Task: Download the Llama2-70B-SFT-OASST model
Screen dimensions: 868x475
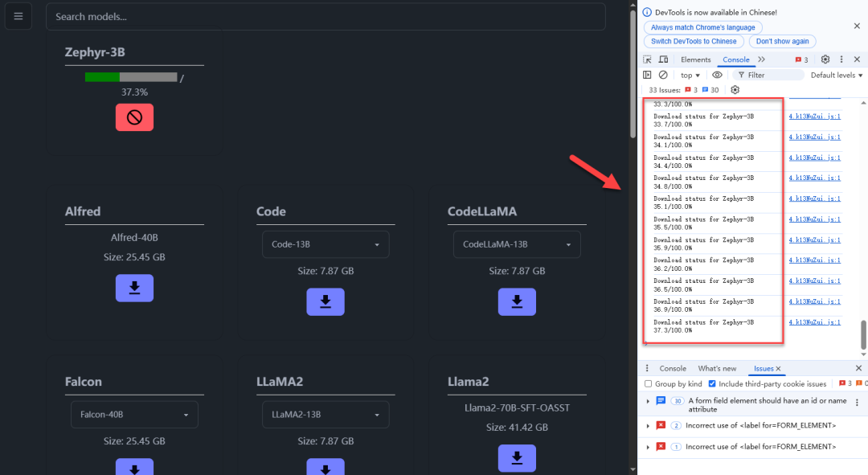Action: pos(517,458)
